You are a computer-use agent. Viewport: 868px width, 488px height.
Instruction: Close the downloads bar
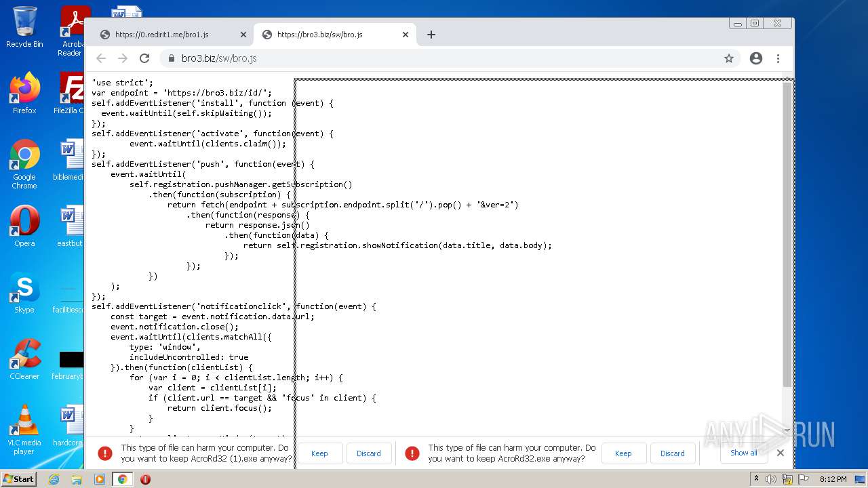pos(781,453)
